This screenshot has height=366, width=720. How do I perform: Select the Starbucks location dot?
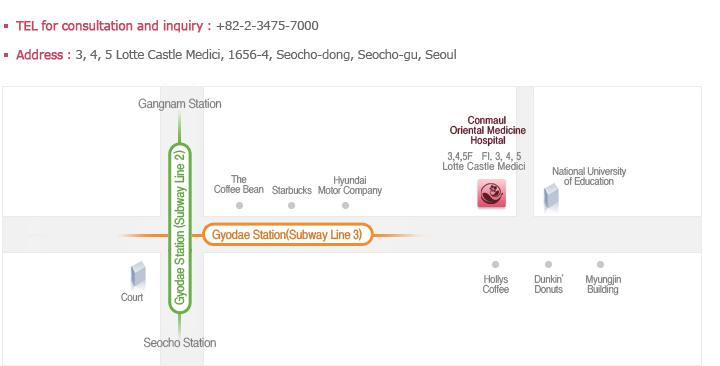tap(291, 206)
